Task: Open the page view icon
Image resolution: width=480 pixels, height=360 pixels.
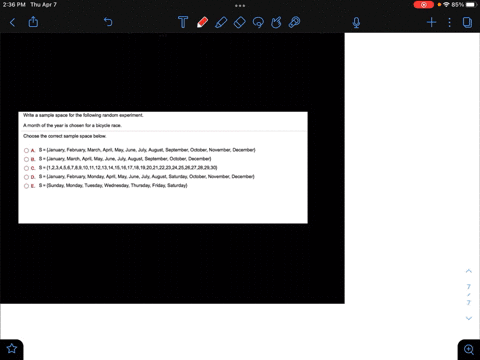Action: pyautogui.click(x=467, y=22)
